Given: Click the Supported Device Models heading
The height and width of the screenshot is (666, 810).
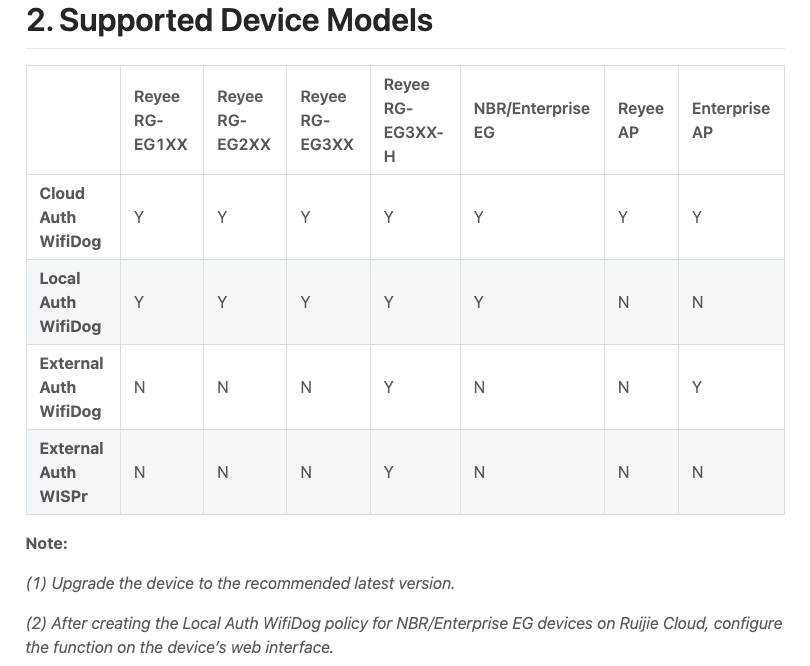Looking at the screenshot, I should click(229, 21).
